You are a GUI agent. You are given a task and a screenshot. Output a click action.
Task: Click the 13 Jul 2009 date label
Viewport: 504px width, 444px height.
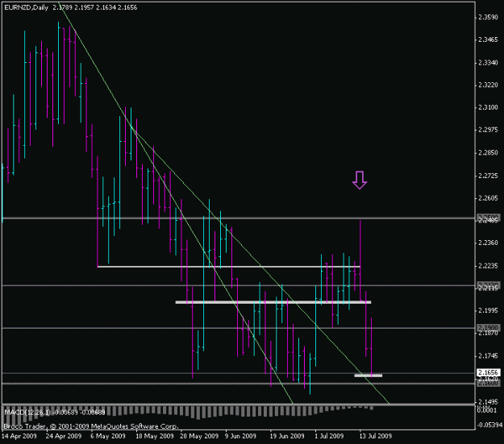[x=376, y=436]
